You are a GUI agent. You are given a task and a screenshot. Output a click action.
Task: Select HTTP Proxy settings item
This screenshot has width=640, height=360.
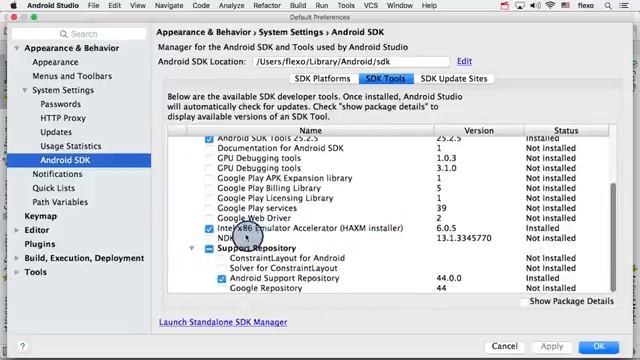pos(63,118)
